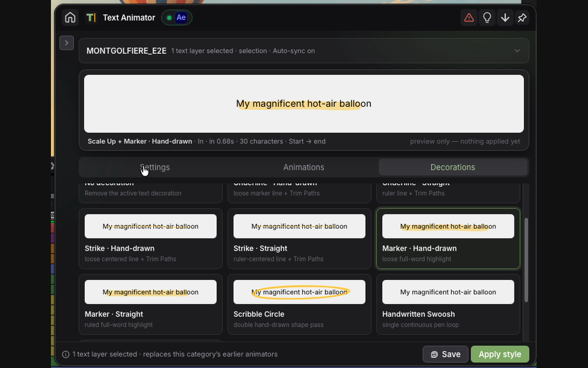Click the Ae connection status badge
This screenshot has width=588, height=368.
[177, 18]
